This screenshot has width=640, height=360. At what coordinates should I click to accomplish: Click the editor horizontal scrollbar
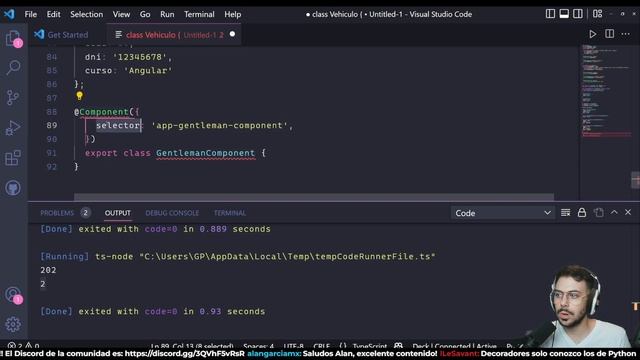tap(314, 197)
